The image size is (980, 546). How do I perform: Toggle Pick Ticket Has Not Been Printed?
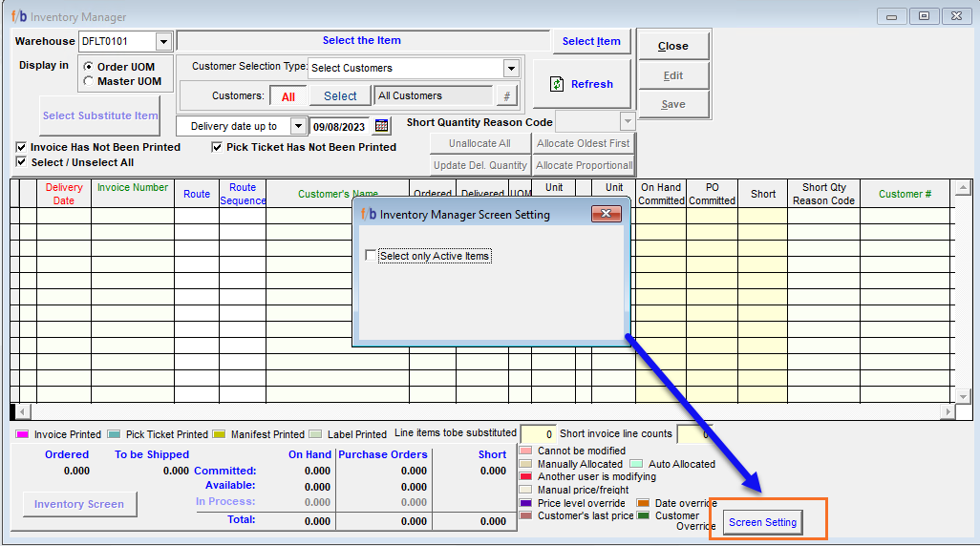[x=218, y=148]
